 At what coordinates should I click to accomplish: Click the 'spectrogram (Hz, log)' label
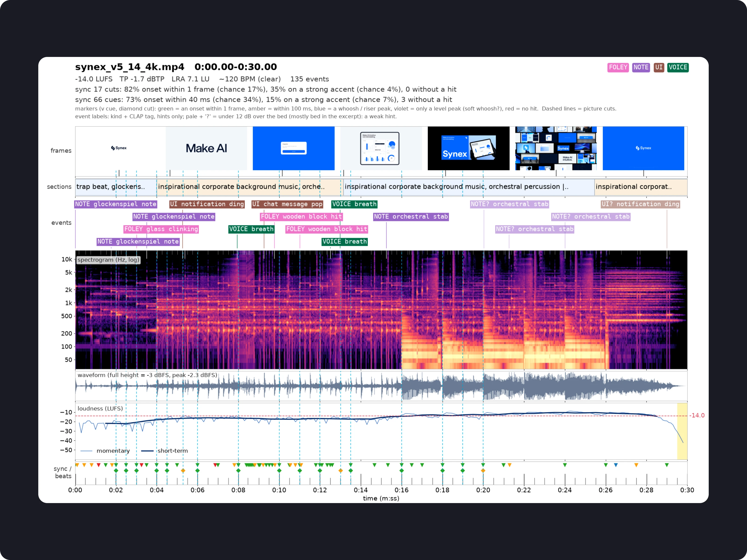tap(108, 259)
